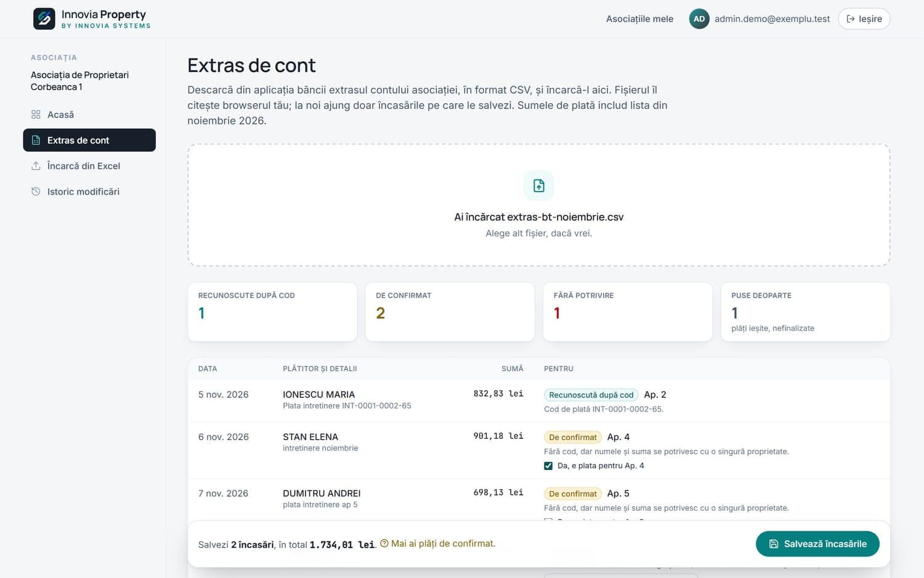Click the Innovia Property logo icon

[x=44, y=18]
